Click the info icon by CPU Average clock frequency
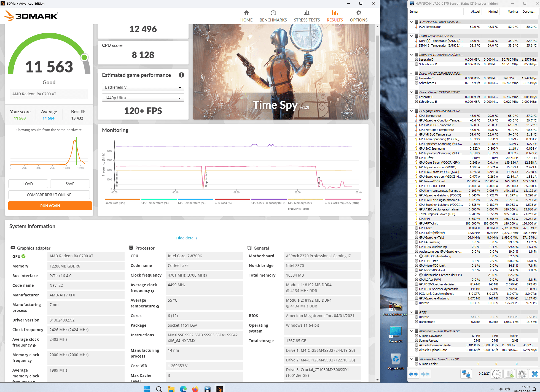540x392 pixels. point(152,291)
